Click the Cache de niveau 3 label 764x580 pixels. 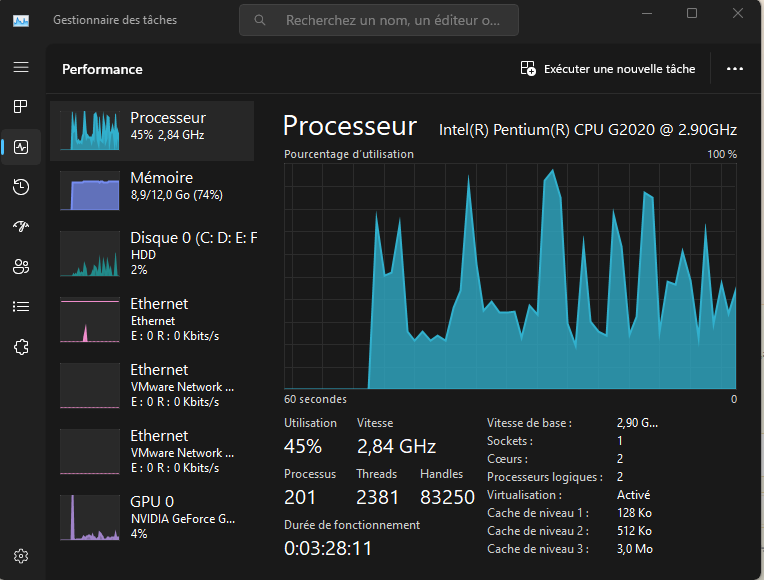pyautogui.click(x=538, y=549)
